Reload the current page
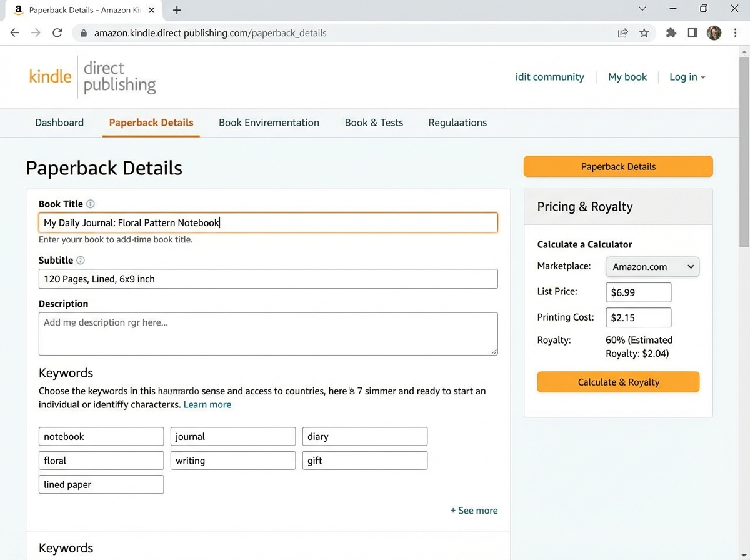Screen dimensions: 750x560 point(57,32)
